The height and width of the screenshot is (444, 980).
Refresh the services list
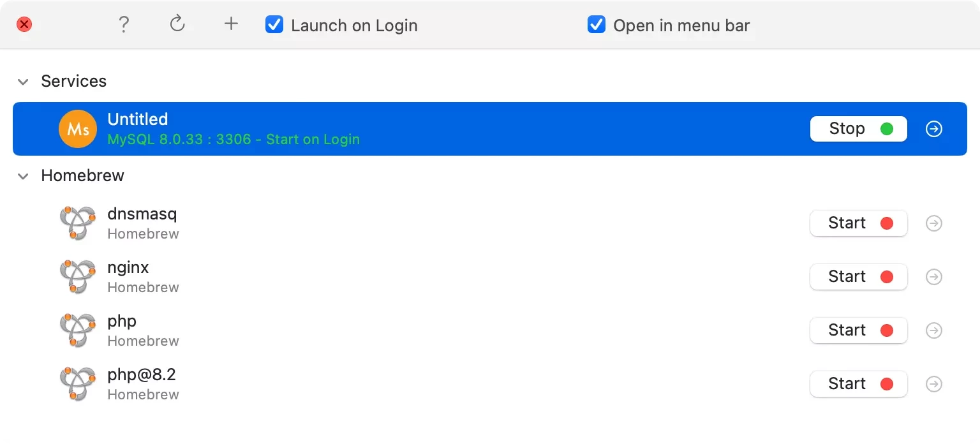(177, 24)
